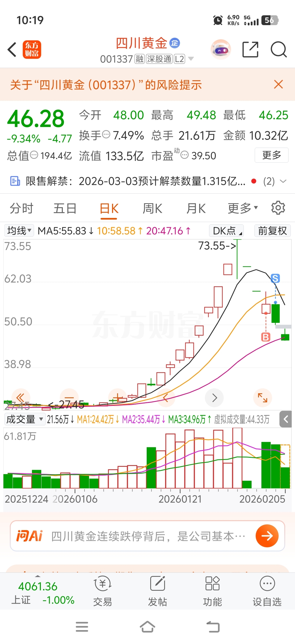Switch to the 月K chart tab
The width and height of the screenshot is (295, 644).
[196, 208]
